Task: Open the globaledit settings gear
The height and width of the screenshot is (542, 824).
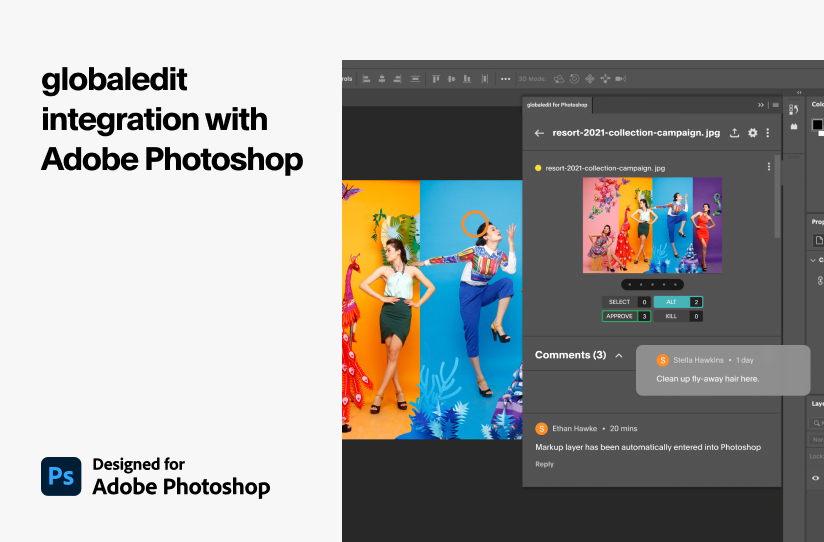Action: [x=753, y=133]
